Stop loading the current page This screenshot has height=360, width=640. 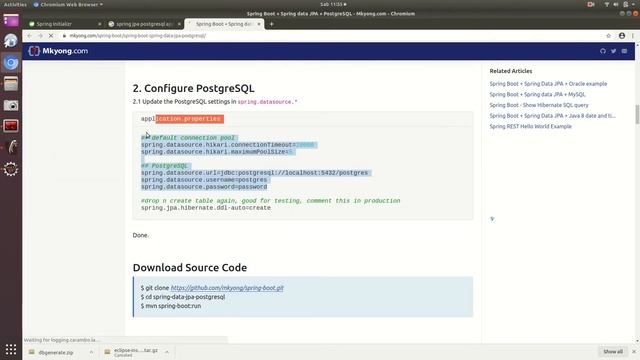tap(51, 36)
